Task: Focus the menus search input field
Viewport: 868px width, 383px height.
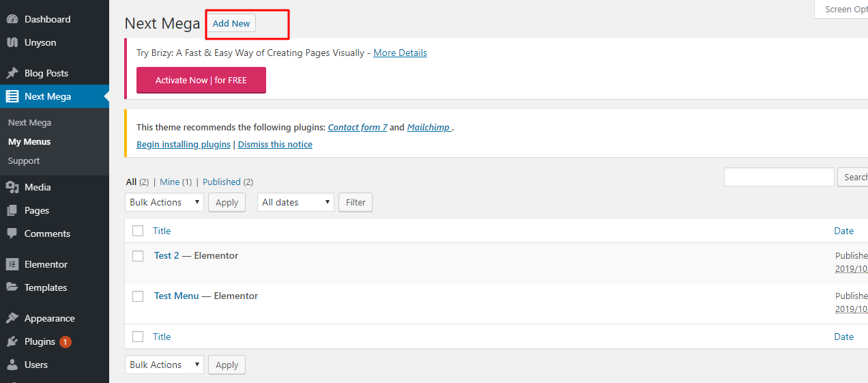Action: [779, 177]
